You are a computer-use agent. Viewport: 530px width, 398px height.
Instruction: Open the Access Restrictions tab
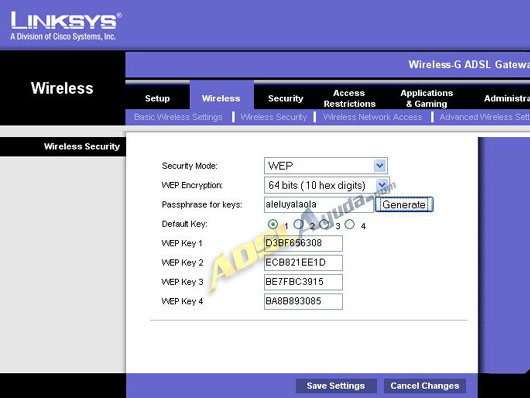pos(350,98)
